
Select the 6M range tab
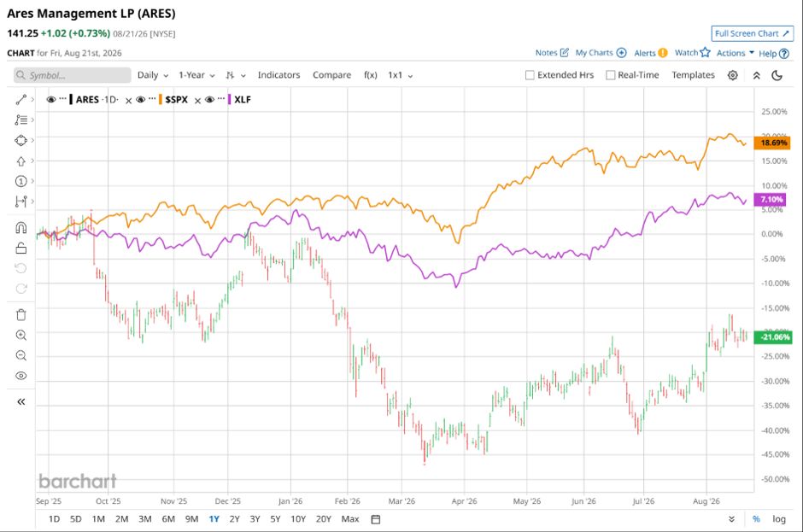[168, 519]
